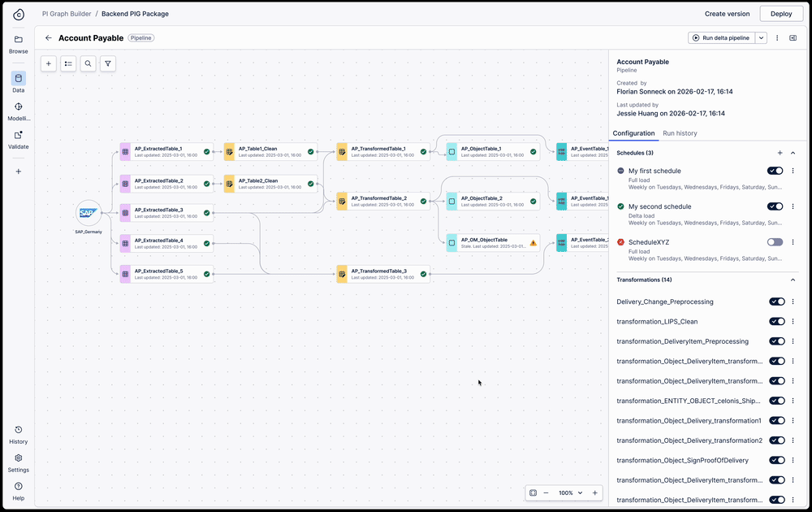This screenshot has width=812, height=512.
Task: Collapse the Transformations (14) section
Action: 793,280
